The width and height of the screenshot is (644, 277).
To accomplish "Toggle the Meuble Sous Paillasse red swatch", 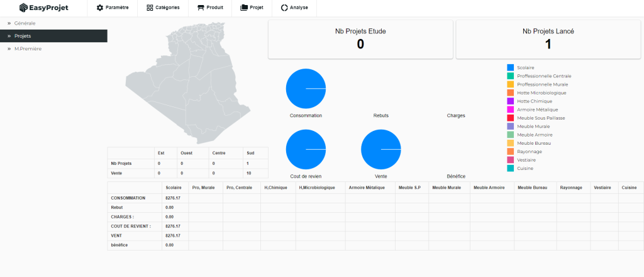I will [510, 118].
